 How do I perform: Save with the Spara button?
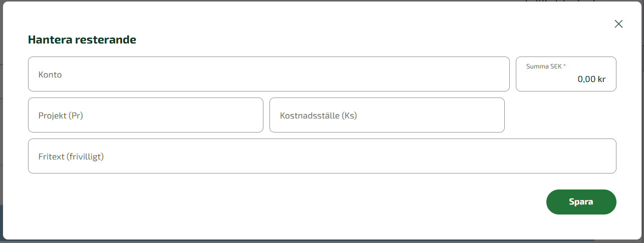[581, 202]
